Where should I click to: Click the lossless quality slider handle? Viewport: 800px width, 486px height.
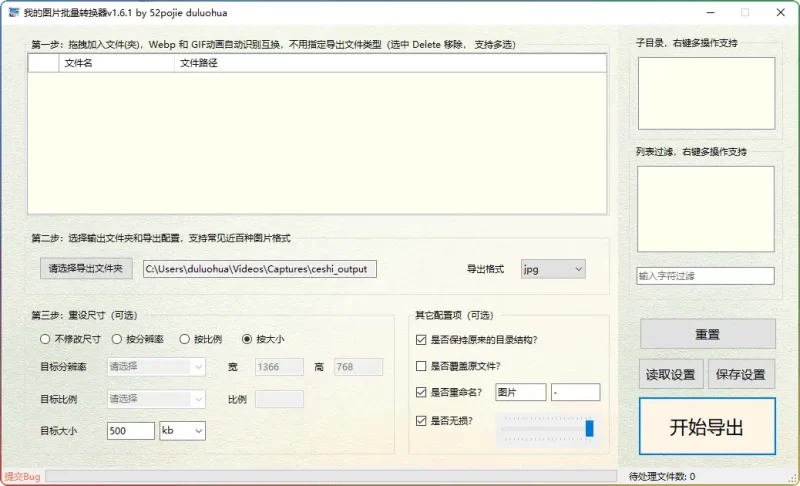[590, 428]
